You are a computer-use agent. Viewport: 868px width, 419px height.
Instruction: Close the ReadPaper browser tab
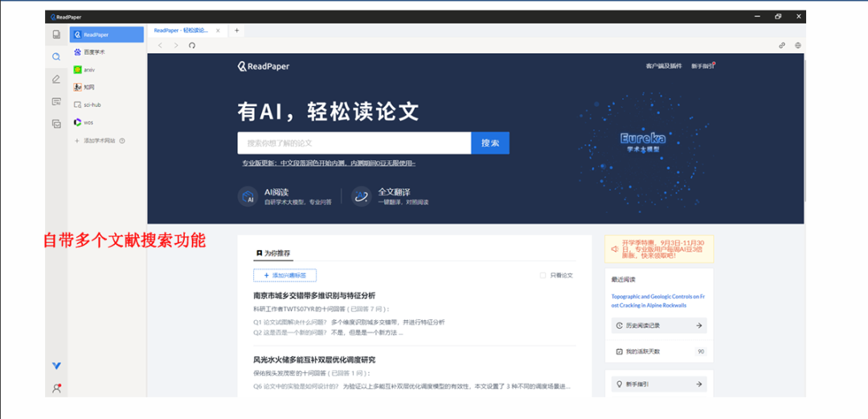(218, 31)
